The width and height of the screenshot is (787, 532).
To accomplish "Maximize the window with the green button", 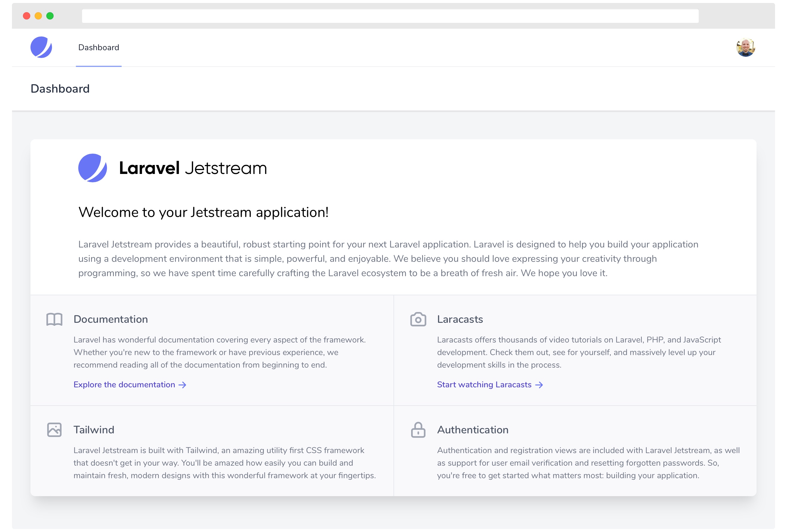I will 50,16.
